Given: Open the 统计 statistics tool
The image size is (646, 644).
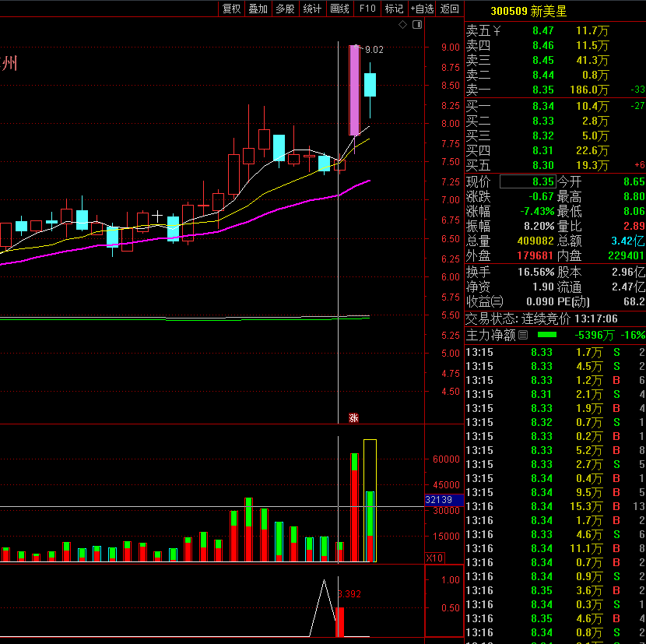Looking at the screenshot, I should 312,9.
